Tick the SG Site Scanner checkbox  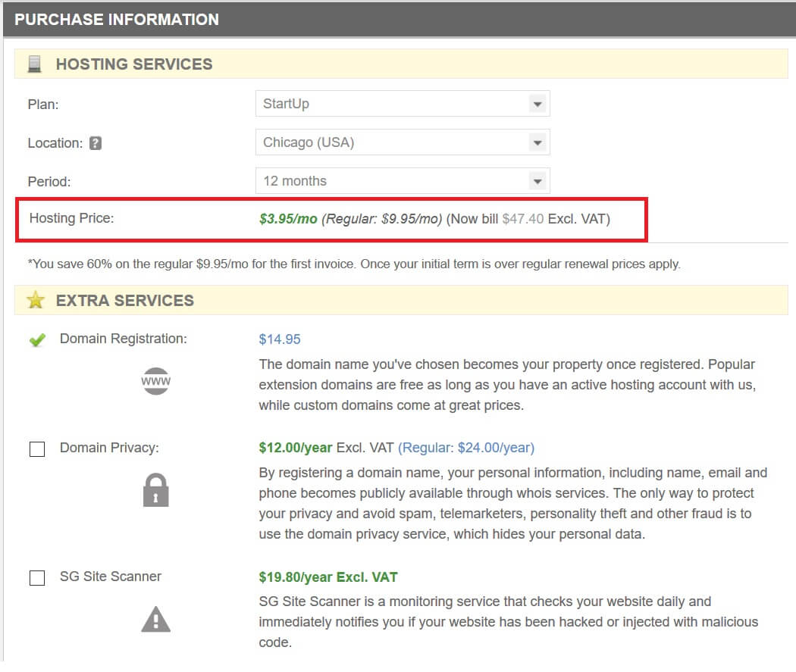click(x=37, y=577)
